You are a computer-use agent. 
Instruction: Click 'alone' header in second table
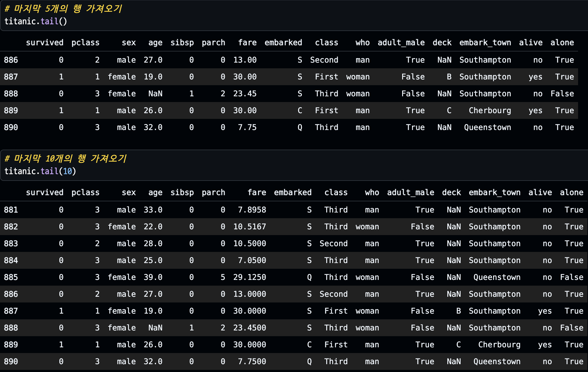[571, 192]
